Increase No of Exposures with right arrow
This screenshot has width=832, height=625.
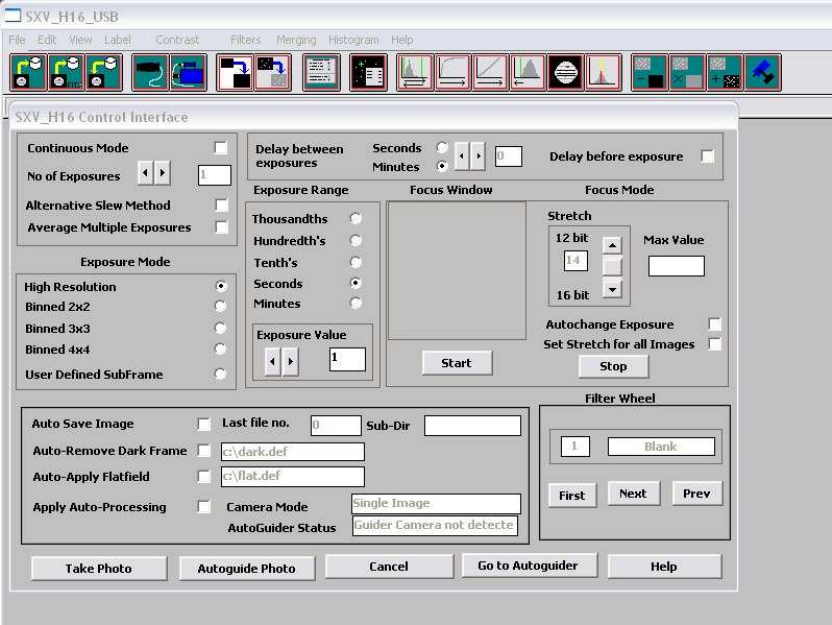[x=162, y=172]
